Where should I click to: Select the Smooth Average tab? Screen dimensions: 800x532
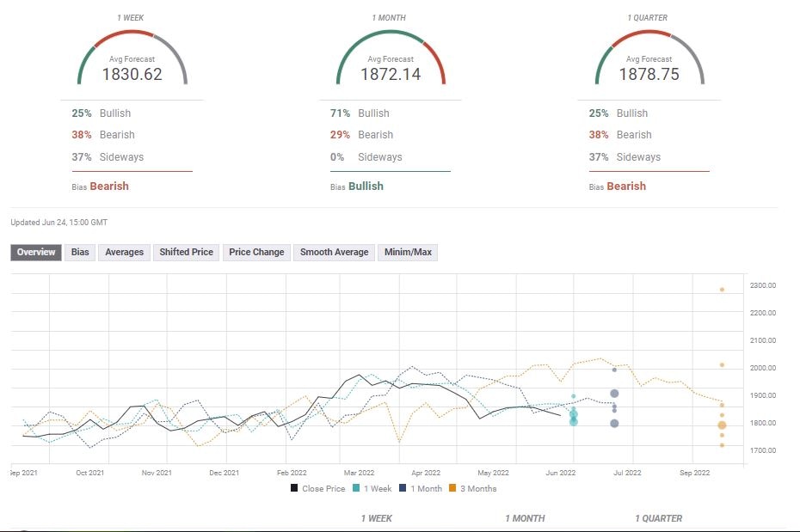[333, 252]
